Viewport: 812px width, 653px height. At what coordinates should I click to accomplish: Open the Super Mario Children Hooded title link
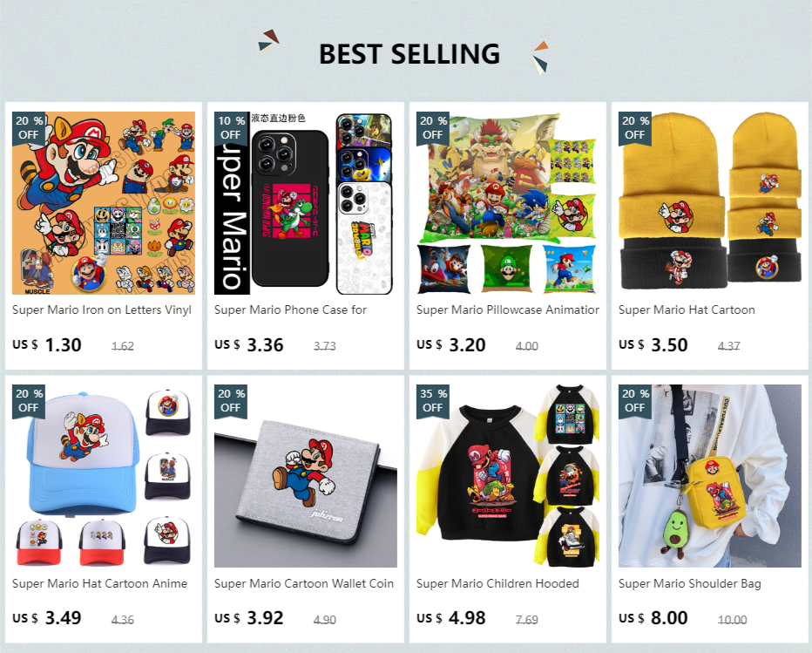click(497, 583)
